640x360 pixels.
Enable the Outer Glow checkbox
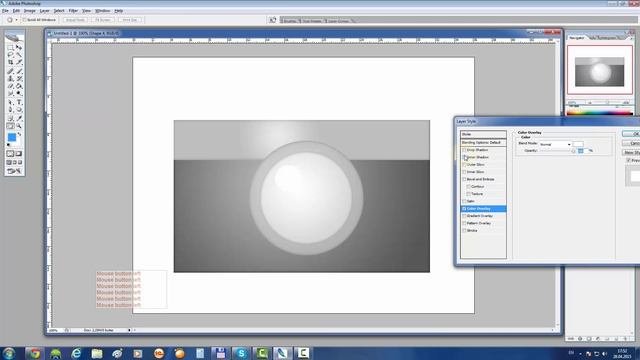(x=464, y=164)
